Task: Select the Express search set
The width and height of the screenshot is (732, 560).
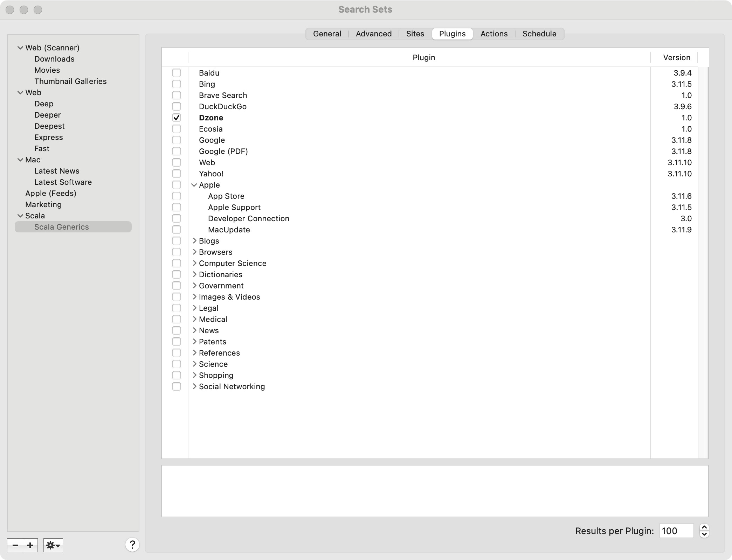Action: click(x=49, y=138)
